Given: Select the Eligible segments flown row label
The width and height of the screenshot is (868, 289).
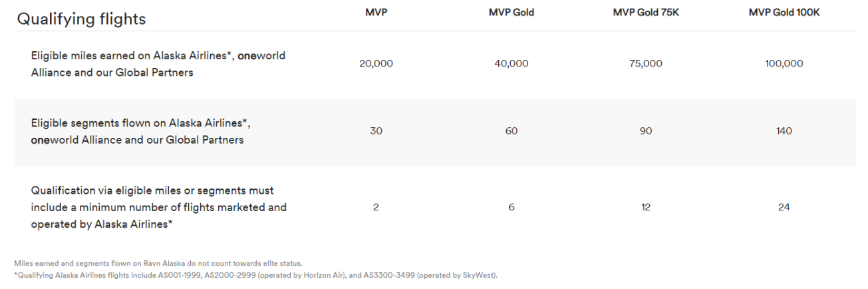Looking at the screenshot, I should coord(140,131).
